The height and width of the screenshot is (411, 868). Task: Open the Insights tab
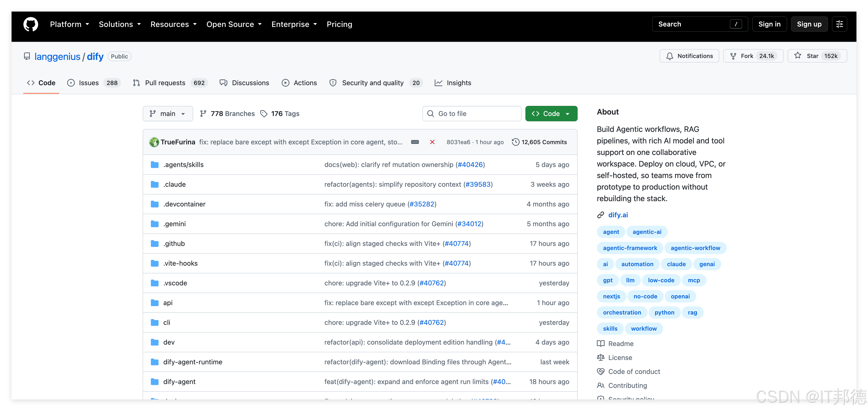pyautogui.click(x=453, y=83)
